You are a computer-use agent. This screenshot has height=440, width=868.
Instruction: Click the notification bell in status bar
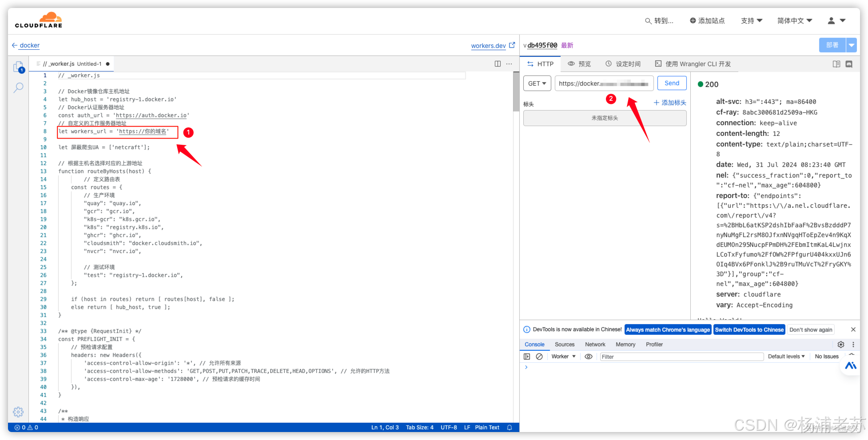pyautogui.click(x=510, y=428)
